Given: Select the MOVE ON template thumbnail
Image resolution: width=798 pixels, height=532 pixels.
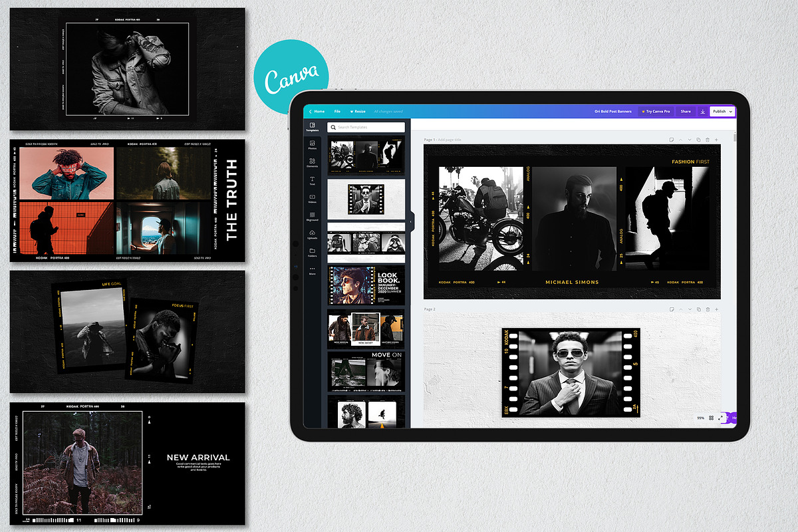Looking at the screenshot, I should pyautogui.click(x=366, y=371).
